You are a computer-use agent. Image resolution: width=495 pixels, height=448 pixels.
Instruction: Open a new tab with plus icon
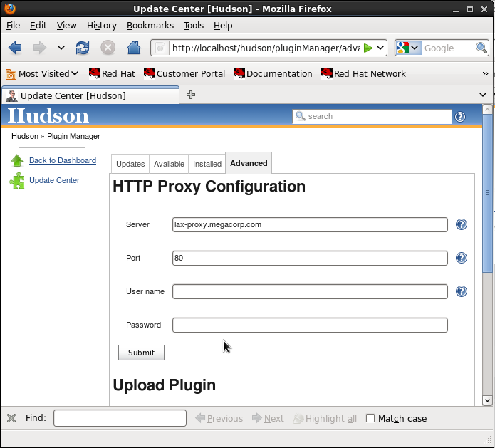point(191,95)
